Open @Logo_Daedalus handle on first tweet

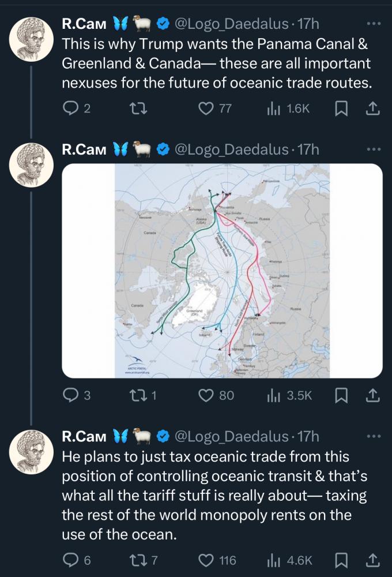231,24
